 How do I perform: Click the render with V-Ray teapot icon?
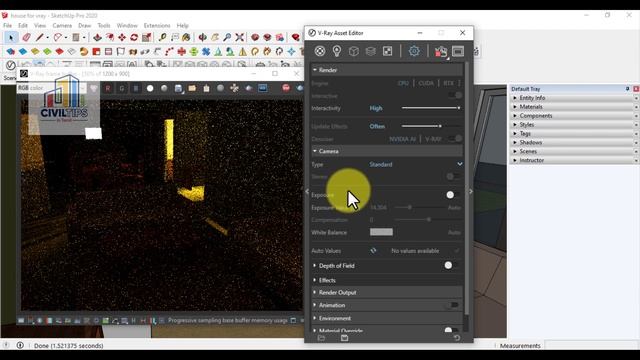click(440, 51)
